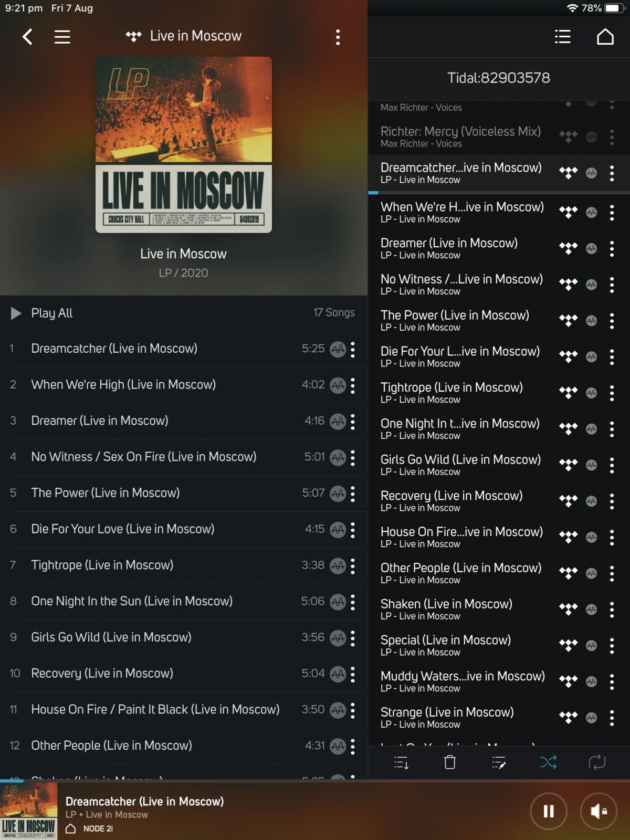The image size is (630, 840).
Task: Tap the Tidal icon next to Dreamcatcher in queue
Action: [568, 173]
